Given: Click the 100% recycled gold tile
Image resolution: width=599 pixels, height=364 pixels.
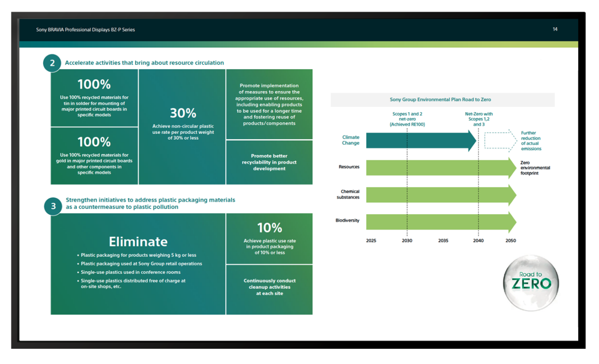Looking at the screenshot, I should click(x=94, y=156).
